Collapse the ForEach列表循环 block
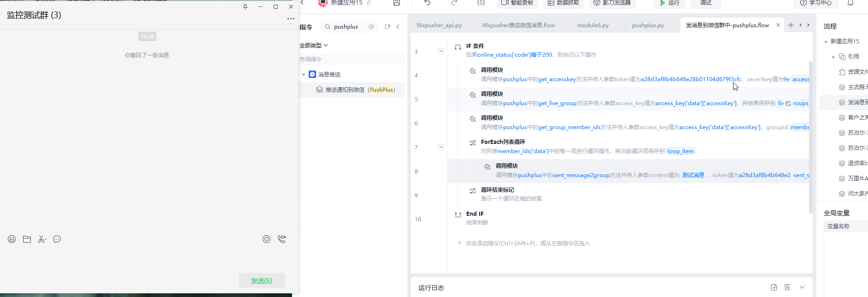This screenshot has height=297, width=868. (441, 147)
